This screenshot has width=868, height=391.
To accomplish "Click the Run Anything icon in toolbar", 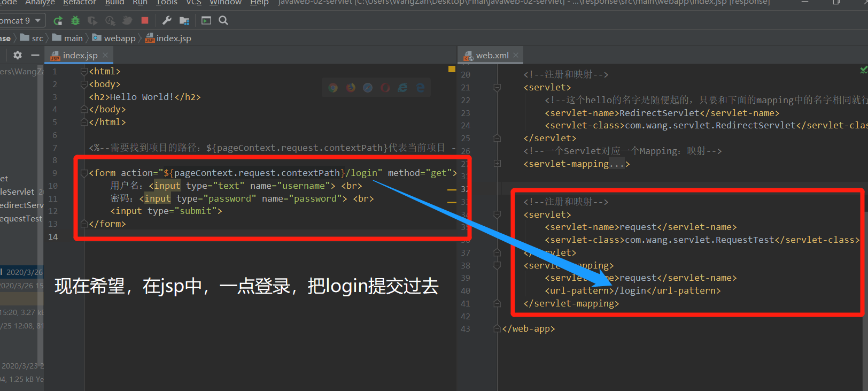I will (x=206, y=21).
